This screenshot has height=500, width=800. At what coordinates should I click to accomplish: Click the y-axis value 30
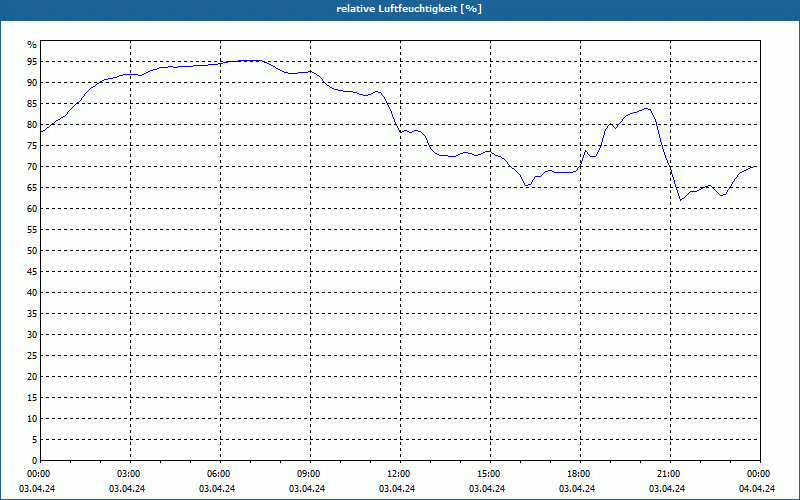pos(32,335)
